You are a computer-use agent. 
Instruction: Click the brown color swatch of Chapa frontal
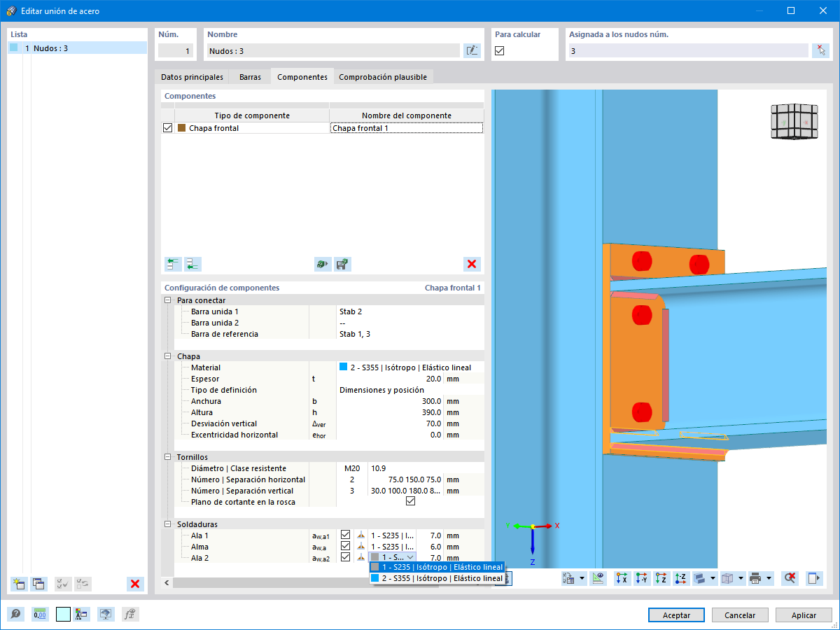coord(182,128)
